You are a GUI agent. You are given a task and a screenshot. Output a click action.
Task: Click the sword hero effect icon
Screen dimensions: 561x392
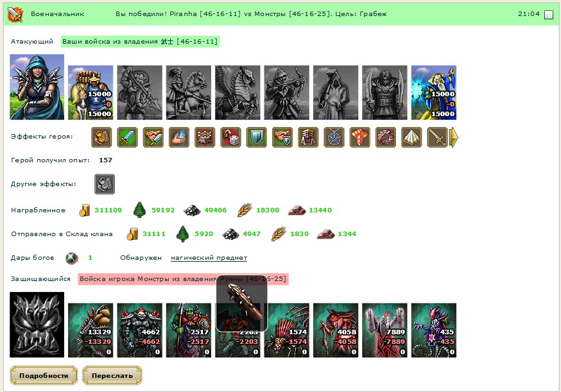coord(127,137)
